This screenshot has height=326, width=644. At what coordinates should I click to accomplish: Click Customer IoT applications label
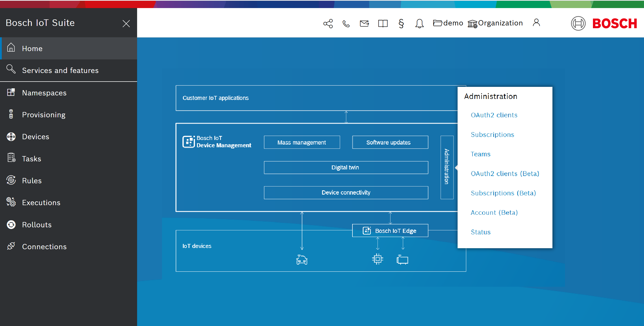[x=216, y=98]
